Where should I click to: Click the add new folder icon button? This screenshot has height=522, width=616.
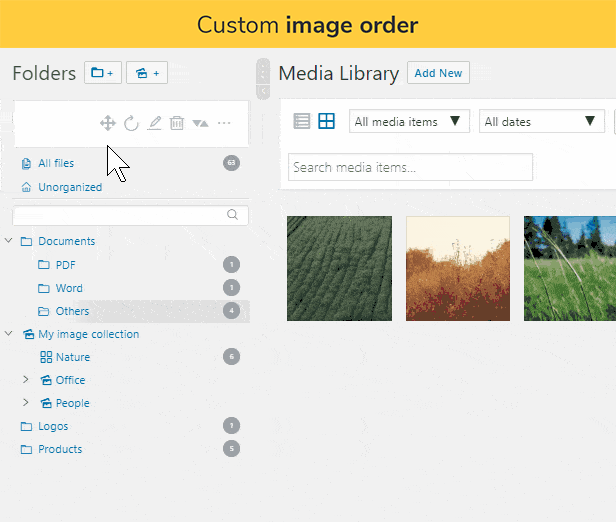[102, 73]
